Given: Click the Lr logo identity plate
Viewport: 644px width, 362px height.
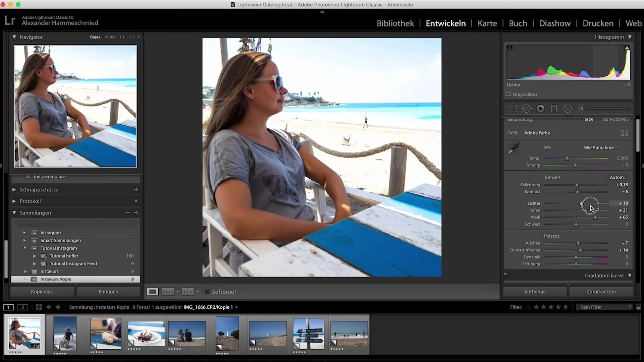Looking at the screenshot, I should [x=10, y=21].
